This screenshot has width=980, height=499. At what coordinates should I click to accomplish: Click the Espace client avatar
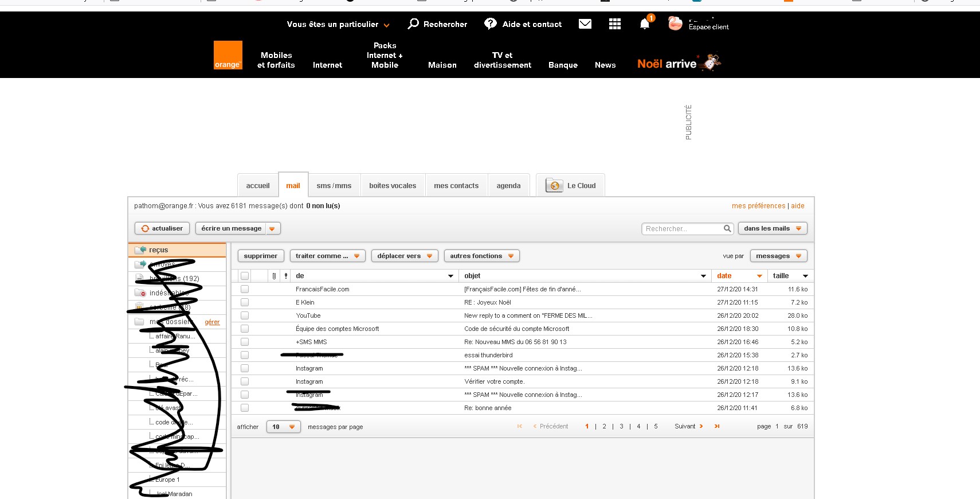point(675,24)
